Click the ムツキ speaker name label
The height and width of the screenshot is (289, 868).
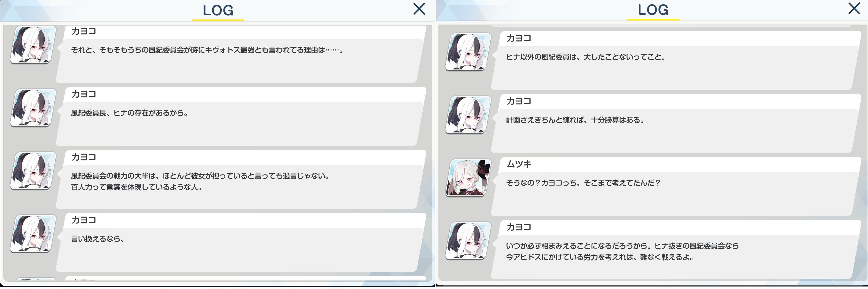tap(519, 164)
